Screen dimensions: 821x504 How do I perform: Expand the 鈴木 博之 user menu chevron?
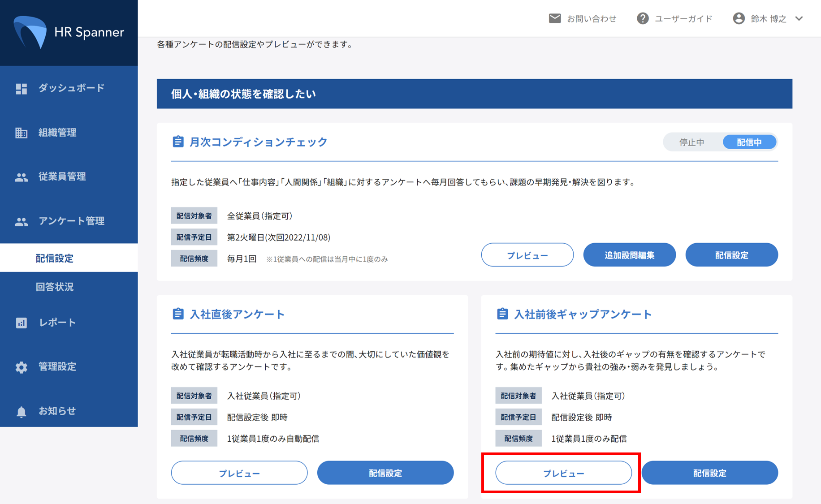[x=799, y=18]
